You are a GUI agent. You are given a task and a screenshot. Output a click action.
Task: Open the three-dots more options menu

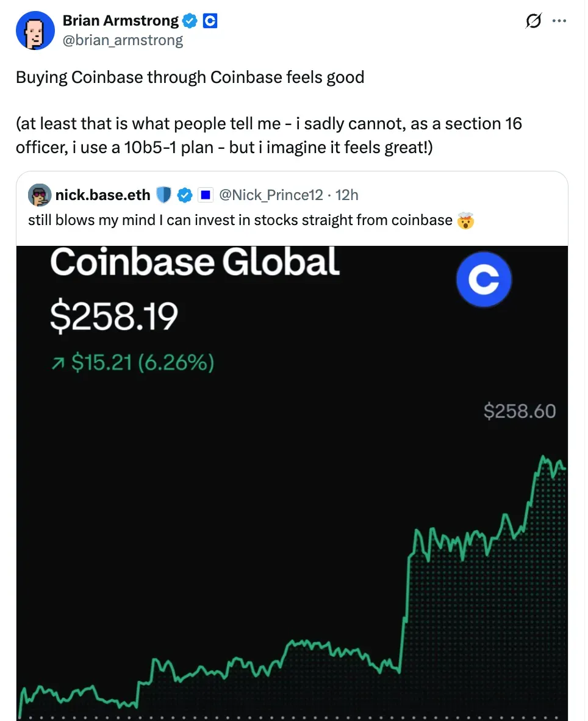pos(559,21)
